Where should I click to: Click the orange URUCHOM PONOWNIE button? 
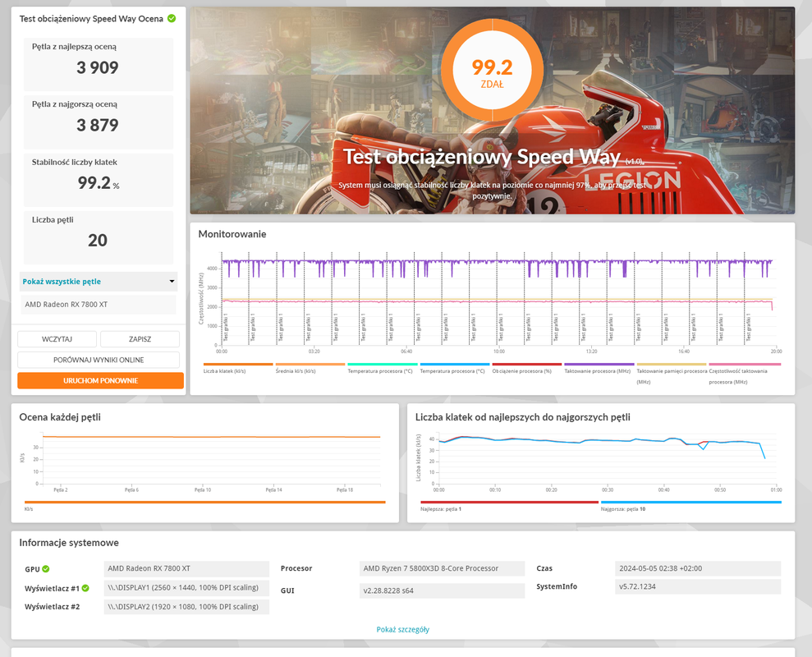pyautogui.click(x=100, y=380)
